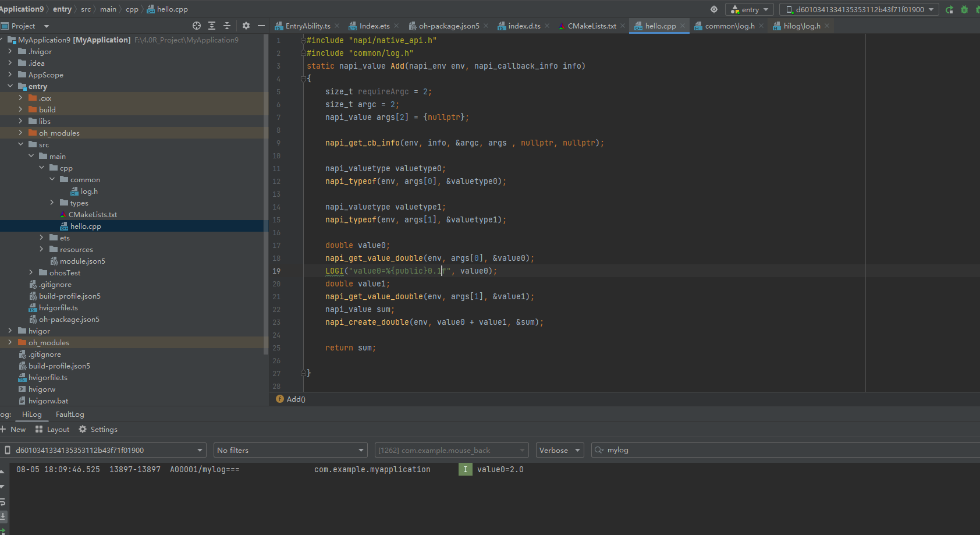
Task: Expand the types folder
Action: pos(52,203)
